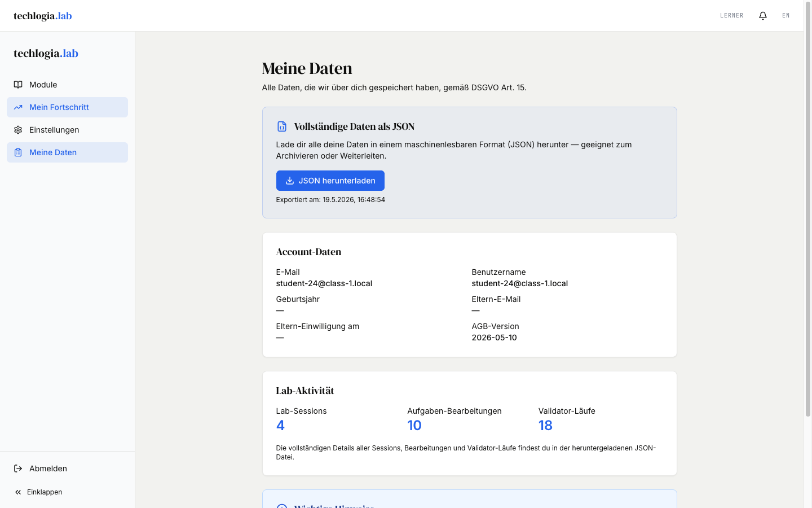Click the LERNER role label
Viewport: 812px width, 508px height.
732,16
